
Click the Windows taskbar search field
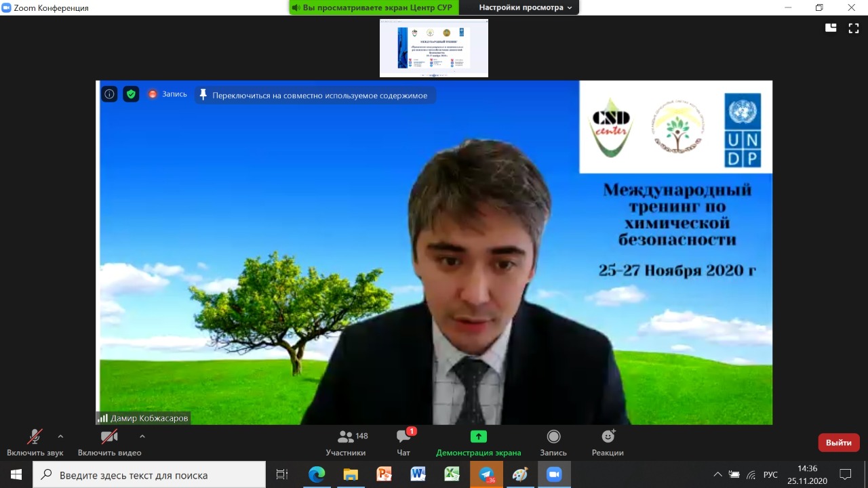(149, 475)
